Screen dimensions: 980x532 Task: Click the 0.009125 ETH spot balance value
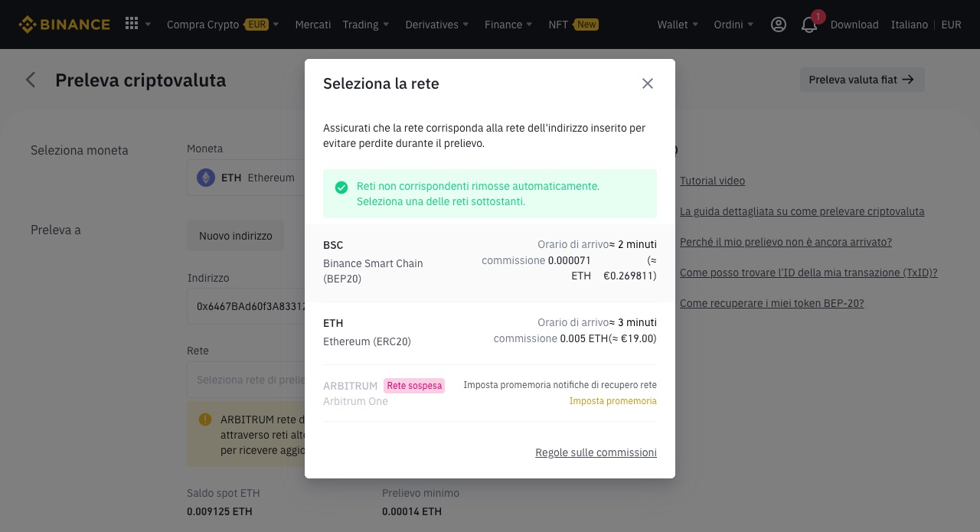point(220,511)
